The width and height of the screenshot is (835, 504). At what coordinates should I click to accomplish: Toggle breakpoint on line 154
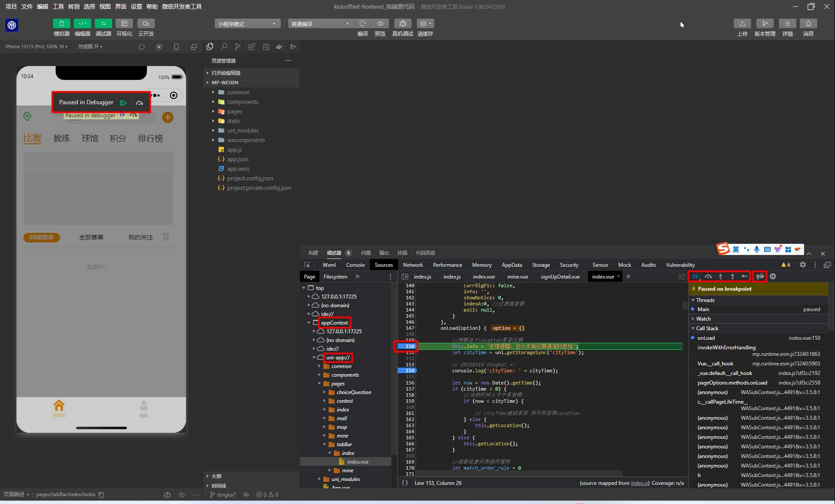click(409, 371)
